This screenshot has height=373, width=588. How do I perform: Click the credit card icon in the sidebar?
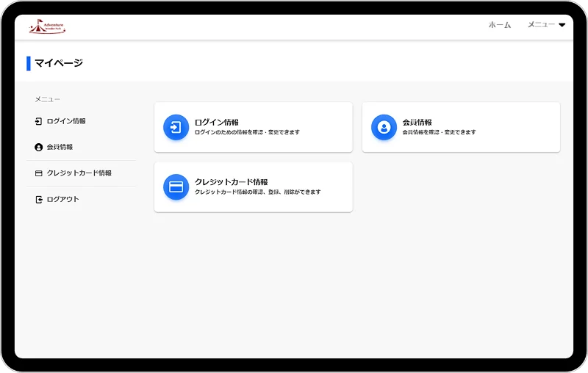tap(39, 173)
